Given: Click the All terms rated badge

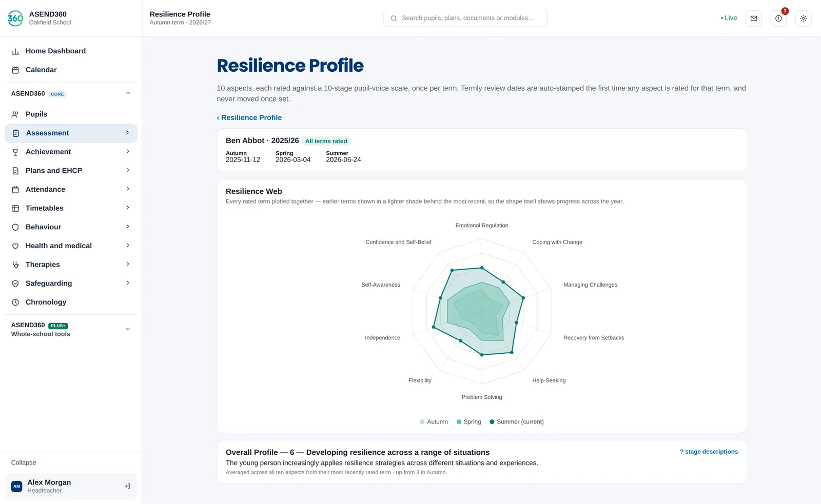Looking at the screenshot, I should (326, 142).
